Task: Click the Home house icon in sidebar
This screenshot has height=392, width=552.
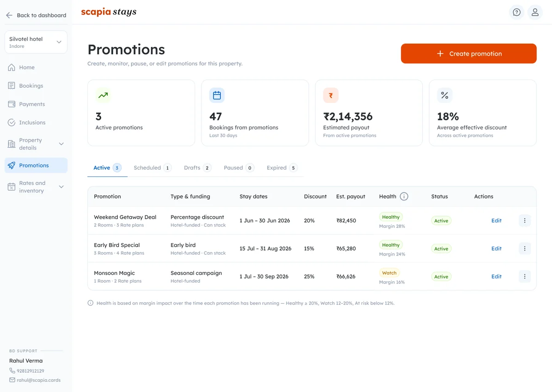Action: pyautogui.click(x=11, y=68)
